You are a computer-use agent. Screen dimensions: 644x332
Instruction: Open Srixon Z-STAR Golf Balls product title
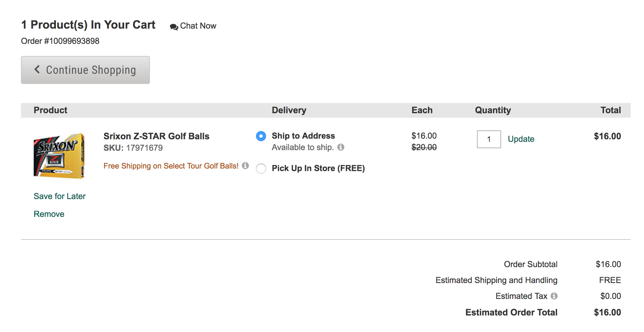tap(156, 136)
